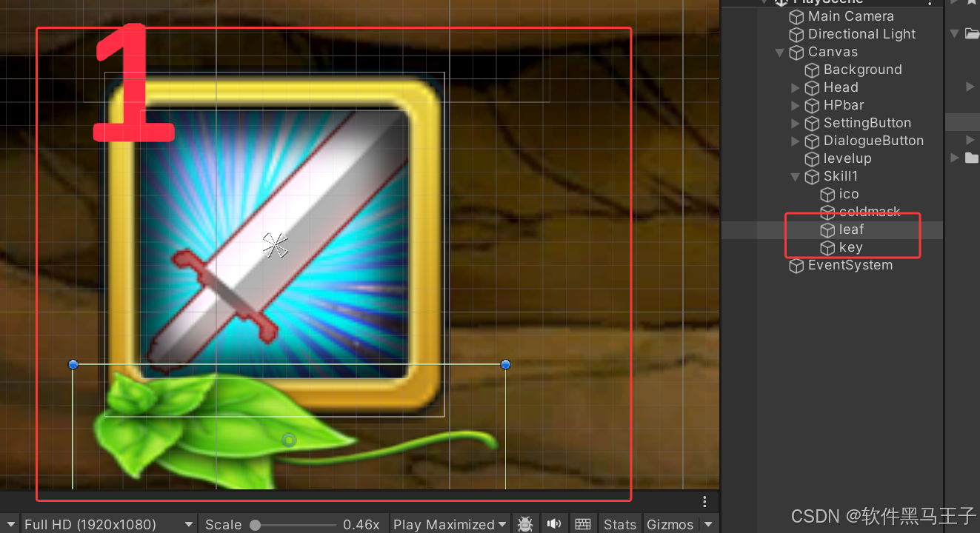Expand the HPbar tree node
Viewport: 980px width, 533px height.
coord(795,105)
